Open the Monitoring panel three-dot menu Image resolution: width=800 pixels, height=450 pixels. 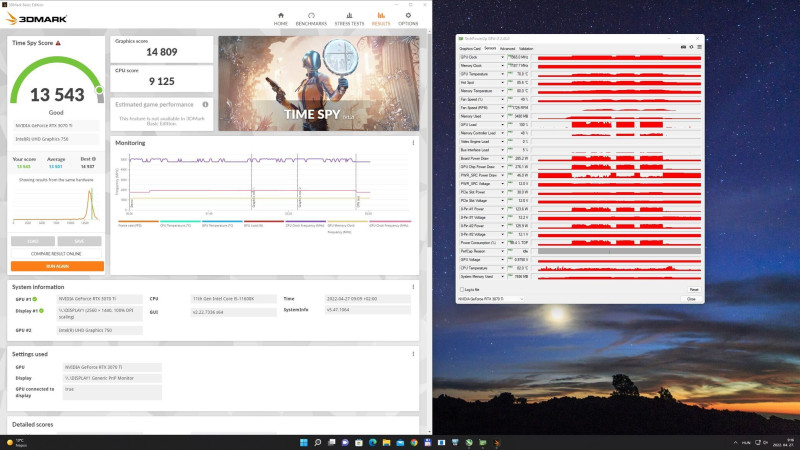[413, 143]
